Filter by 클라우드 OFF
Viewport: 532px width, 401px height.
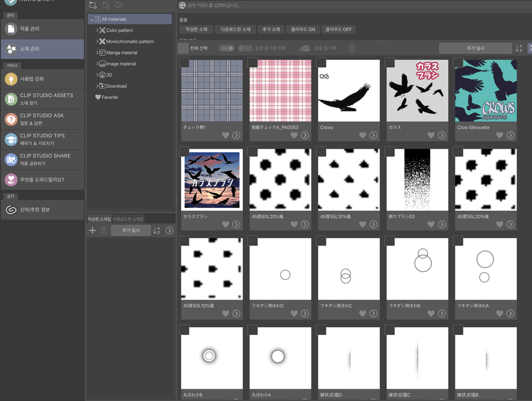coord(338,29)
